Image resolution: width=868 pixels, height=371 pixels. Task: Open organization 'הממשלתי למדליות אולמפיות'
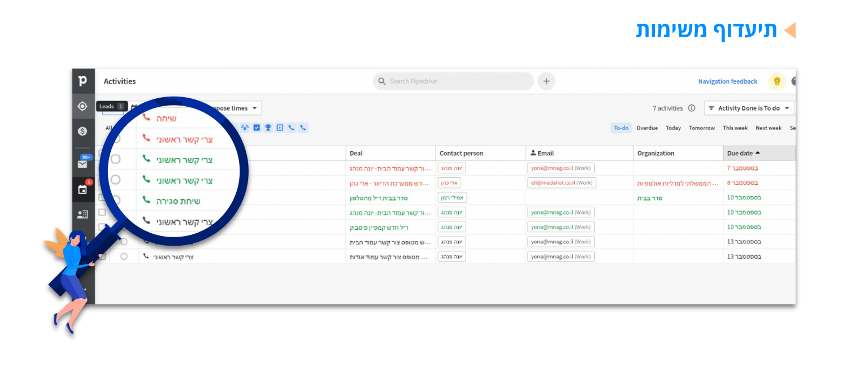click(678, 183)
